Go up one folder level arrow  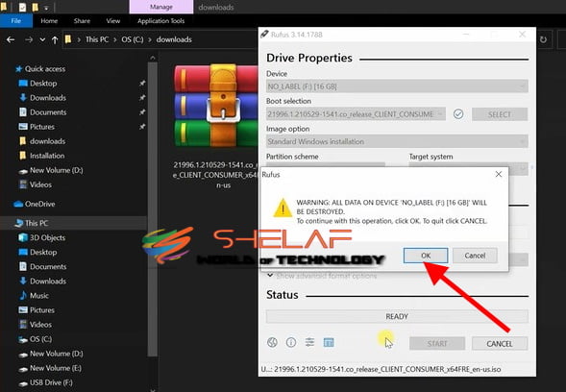pyautogui.click(x=55, y=39)
